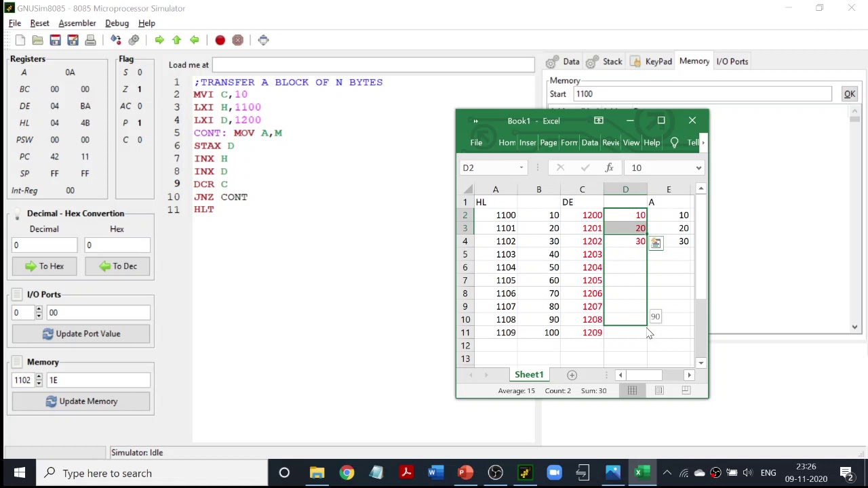Select Excel Page Layout view icon
The image size is (868, 488).
(x=659, y=390)
